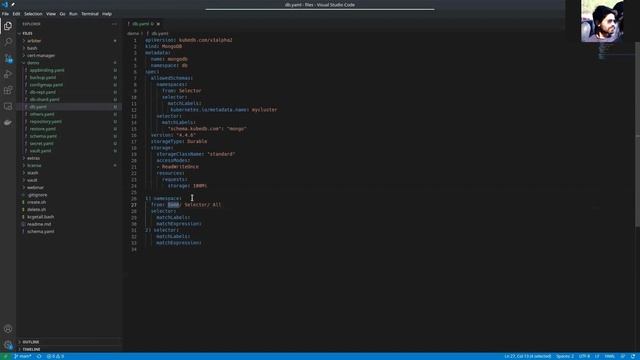Open kcgetall.bash file
Viewport: 640px width, 360px height.
point(40,217)
